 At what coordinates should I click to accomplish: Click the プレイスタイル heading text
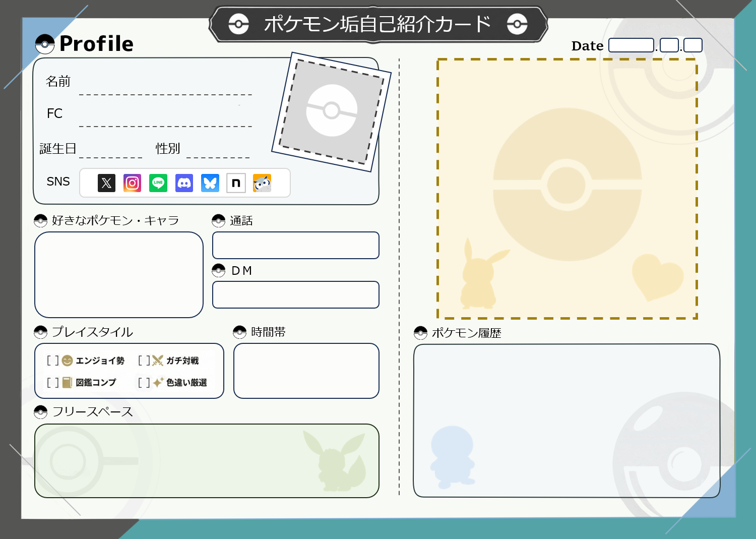tap(92, 332)
